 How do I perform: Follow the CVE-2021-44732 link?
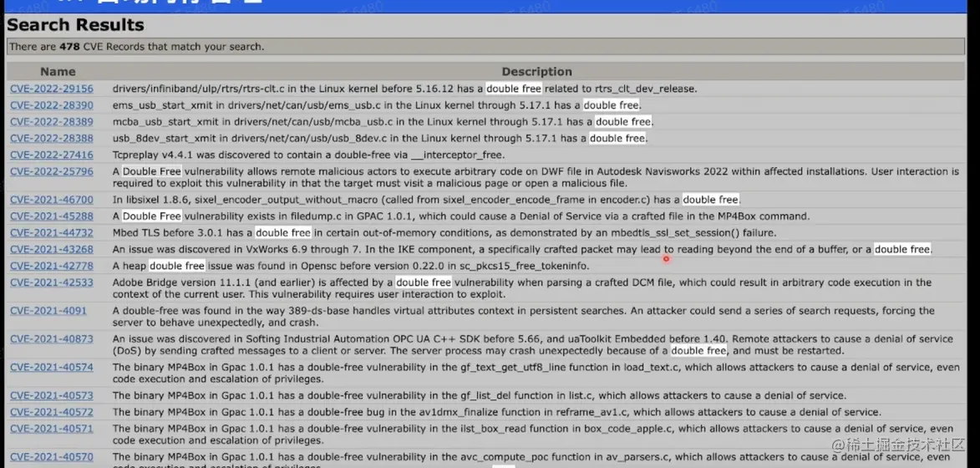51,233
